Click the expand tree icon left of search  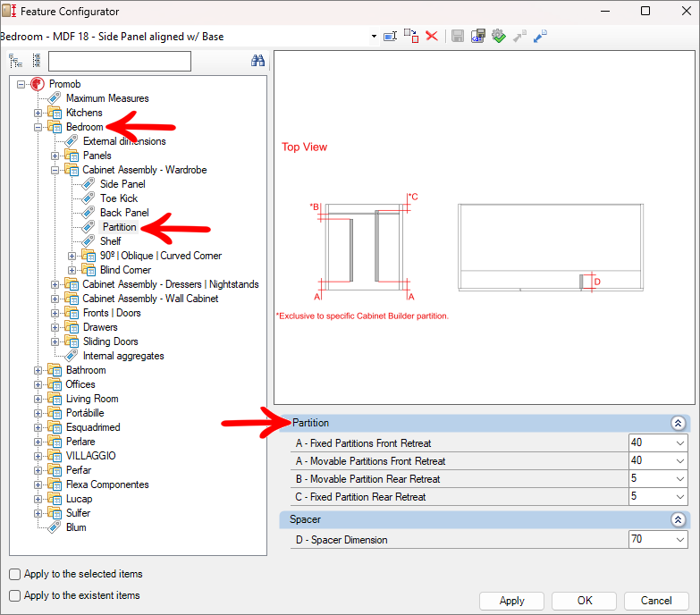tap(15, 61)
